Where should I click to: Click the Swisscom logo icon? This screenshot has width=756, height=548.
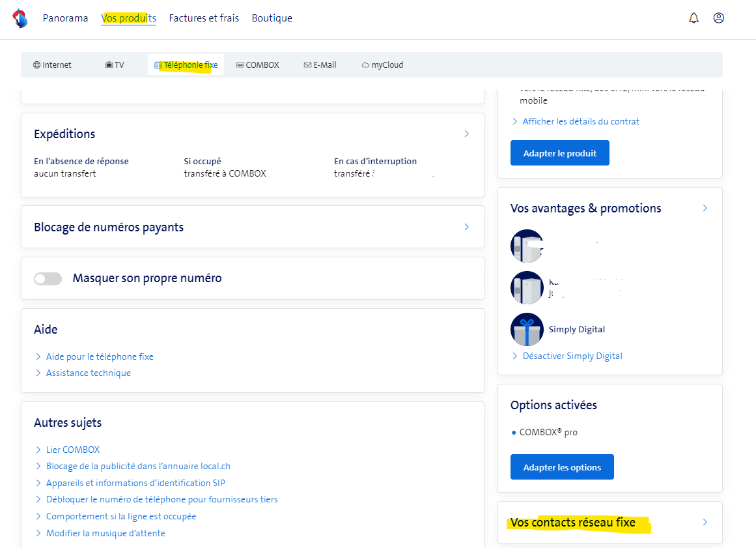click(20, 18)
